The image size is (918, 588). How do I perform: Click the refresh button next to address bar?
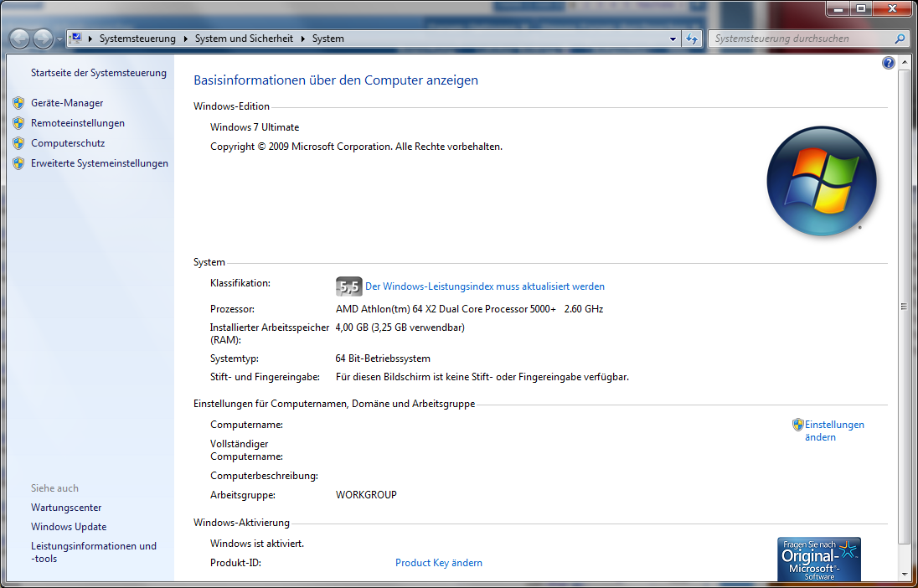692,39
